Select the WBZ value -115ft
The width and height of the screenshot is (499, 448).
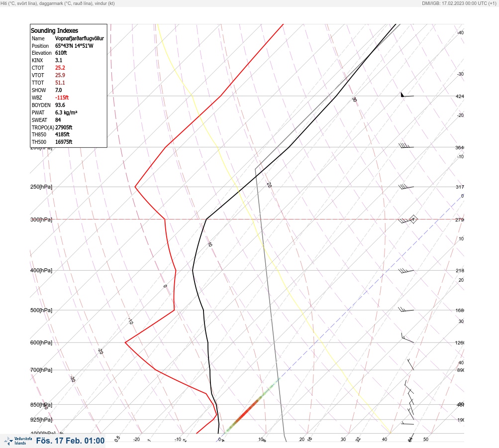pyautogui.click(x=62, y=98)
